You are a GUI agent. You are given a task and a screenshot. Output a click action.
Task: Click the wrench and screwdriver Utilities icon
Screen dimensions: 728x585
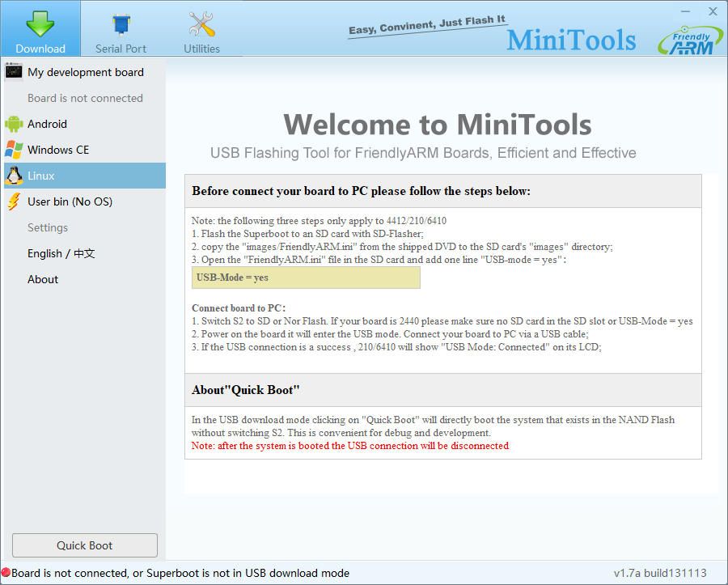[201, 23]
